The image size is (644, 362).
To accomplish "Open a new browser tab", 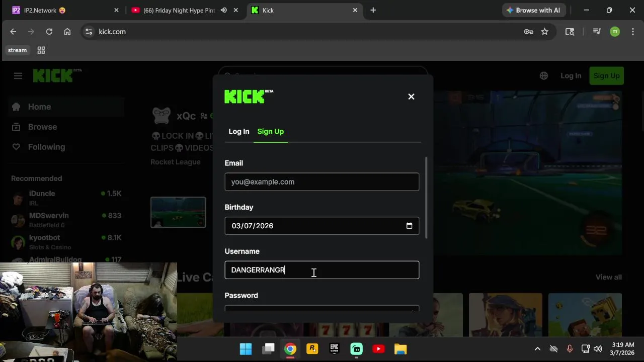I will click(x=373, y=10).
